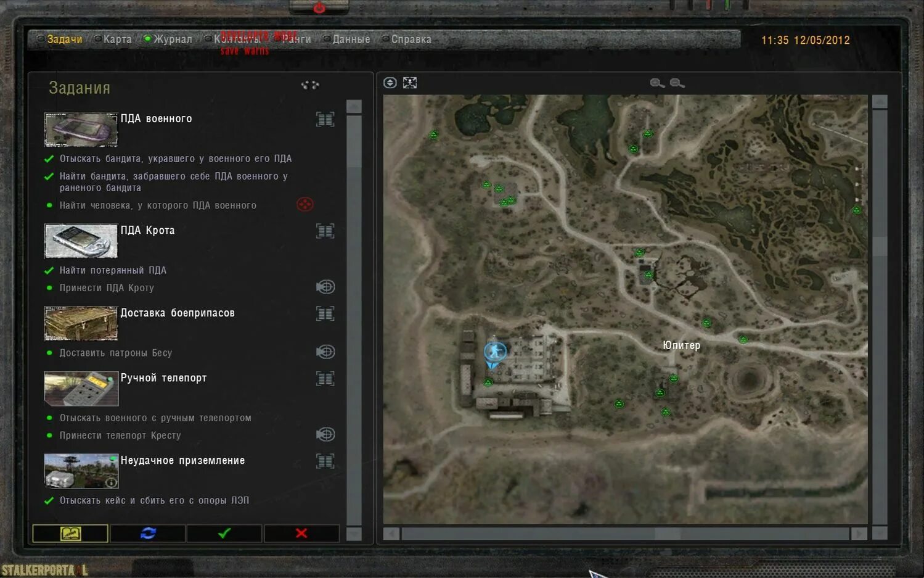Screen dimensions: 924x578
Task: Select the 'Неудачное приземление' thumbnail
Action: point(81,471)
